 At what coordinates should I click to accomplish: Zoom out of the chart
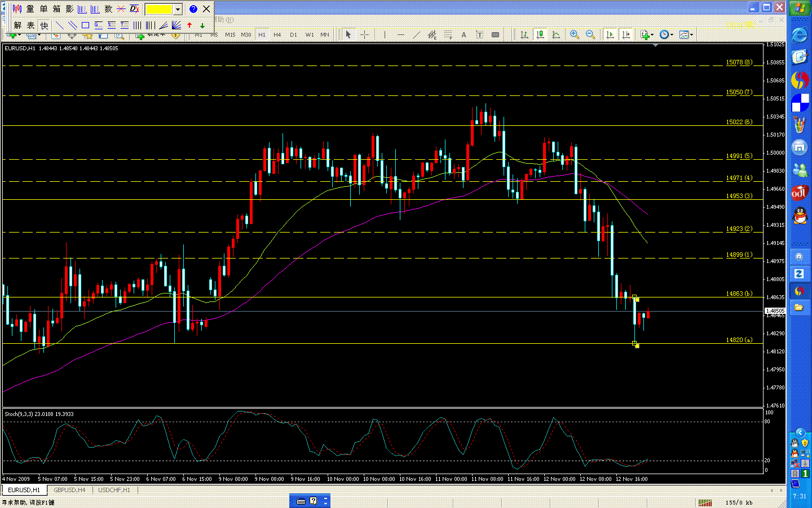[590, 34]
